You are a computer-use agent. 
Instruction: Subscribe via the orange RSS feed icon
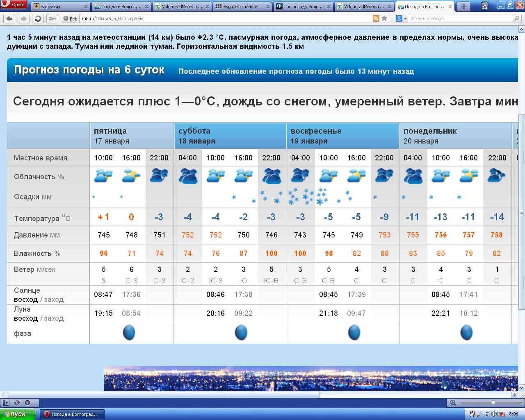coord(376,18)
